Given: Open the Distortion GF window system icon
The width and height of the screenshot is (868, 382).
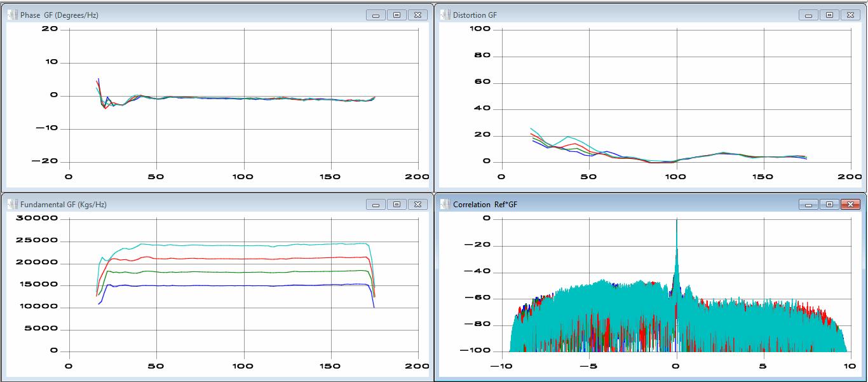Looking at the screenshot, I should click(444, 15).
